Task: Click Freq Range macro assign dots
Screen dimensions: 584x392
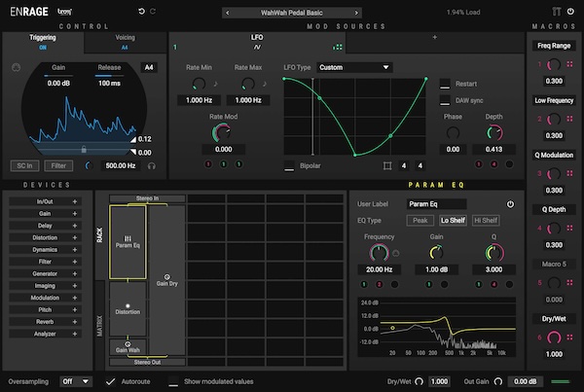Action: point(569,64)
